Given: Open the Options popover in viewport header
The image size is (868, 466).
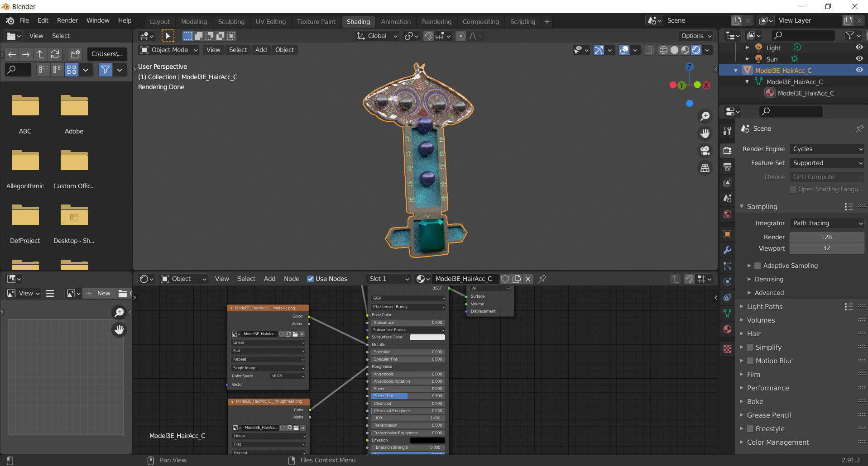Looking at the screenshot, I should (695, 36).
